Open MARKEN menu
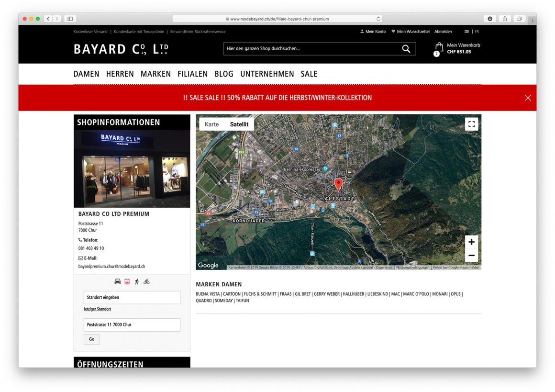 (156, 74)
